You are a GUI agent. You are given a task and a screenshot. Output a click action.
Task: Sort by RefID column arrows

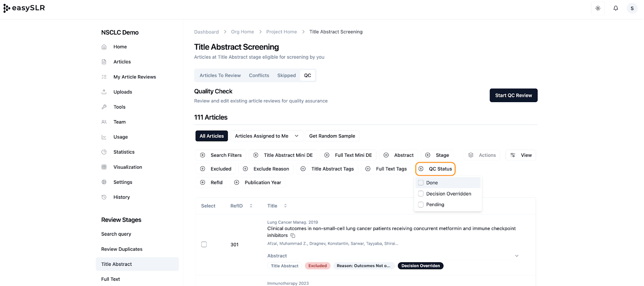point(251,206)
